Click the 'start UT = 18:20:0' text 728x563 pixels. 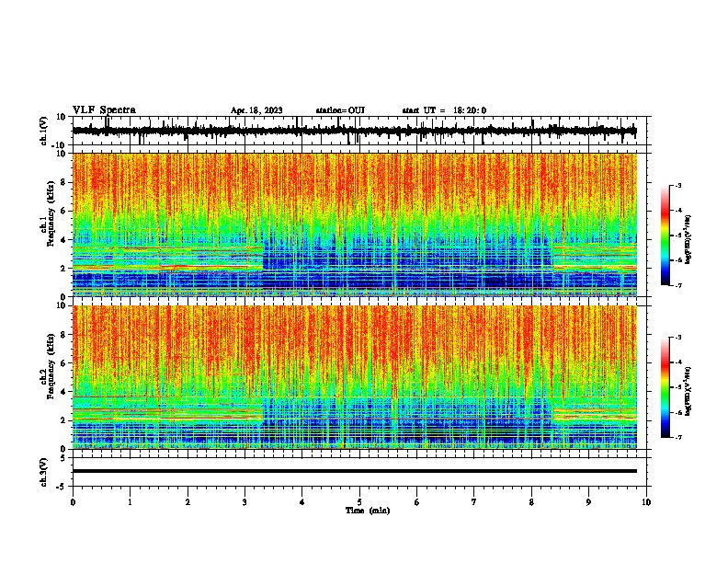pos(444,110)
